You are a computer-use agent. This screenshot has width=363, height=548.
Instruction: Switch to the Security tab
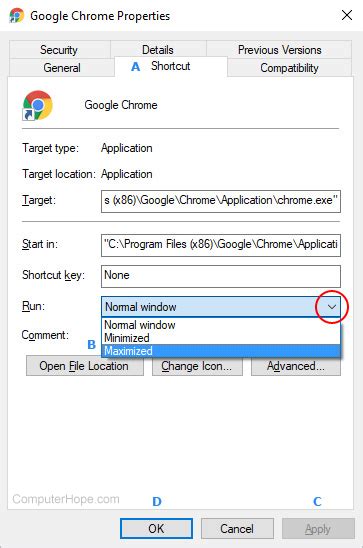(59, 50)
